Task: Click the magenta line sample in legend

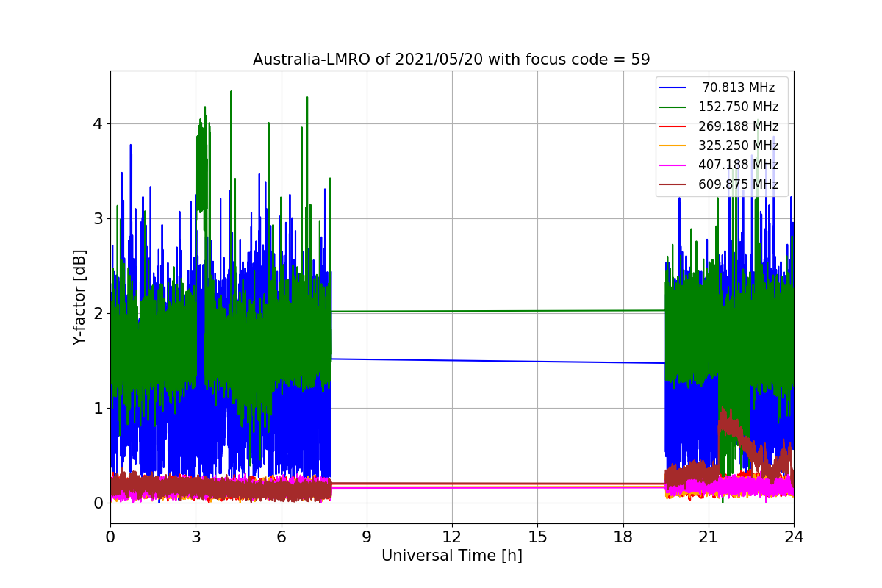Action: 673,165
